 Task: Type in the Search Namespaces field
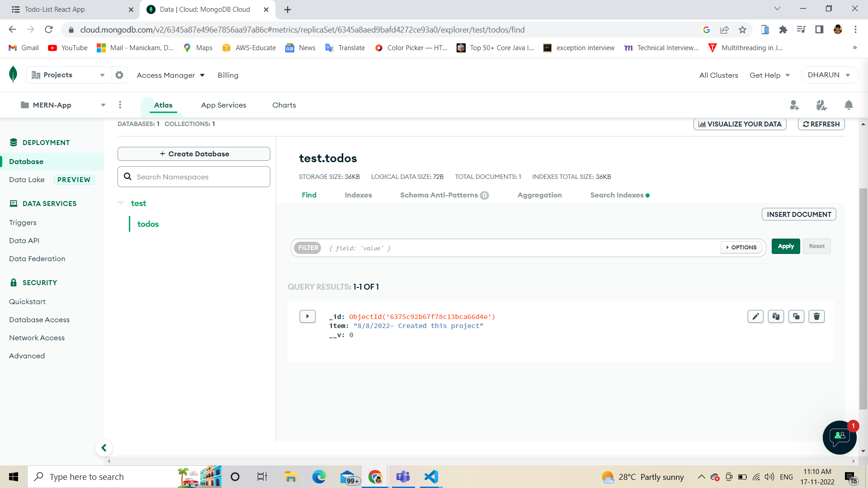[x=193, y=177]
